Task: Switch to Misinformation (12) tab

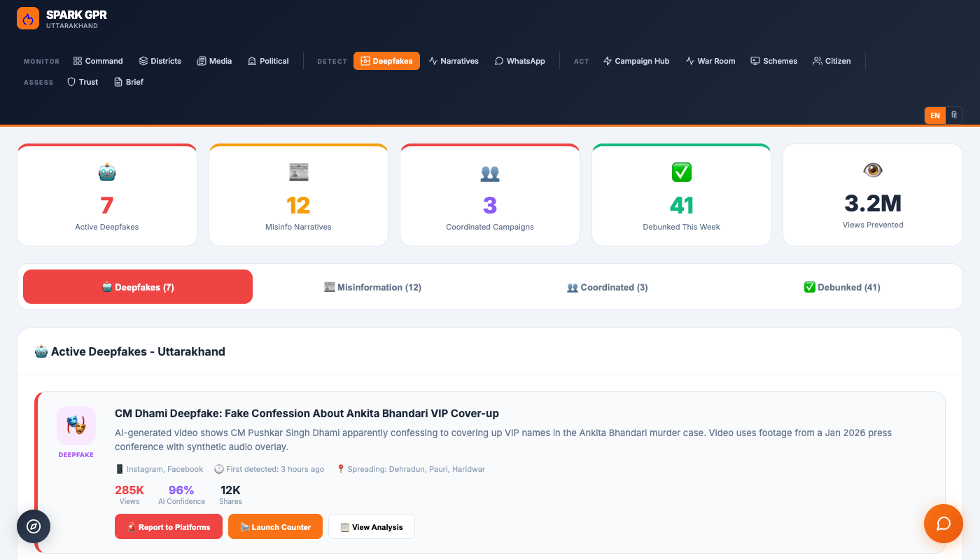Action: [372, 287]
